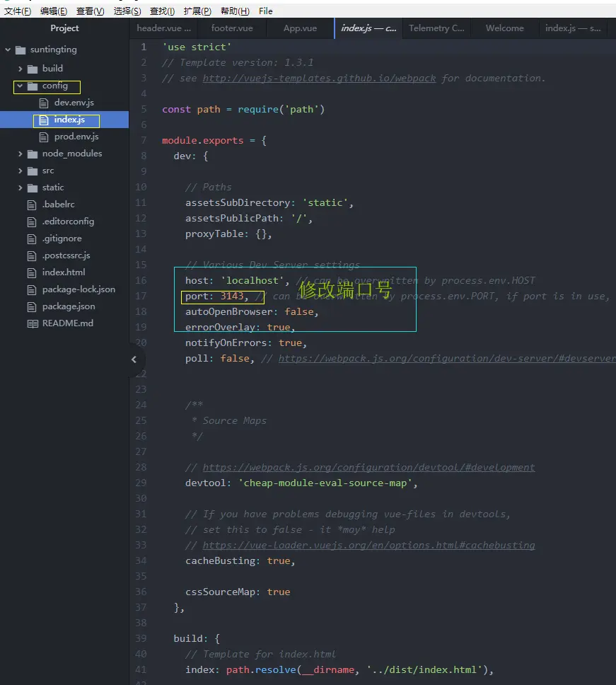Select README.md in the tree
Viewport: 616px width, 685px height.
(x=64, y=323)
